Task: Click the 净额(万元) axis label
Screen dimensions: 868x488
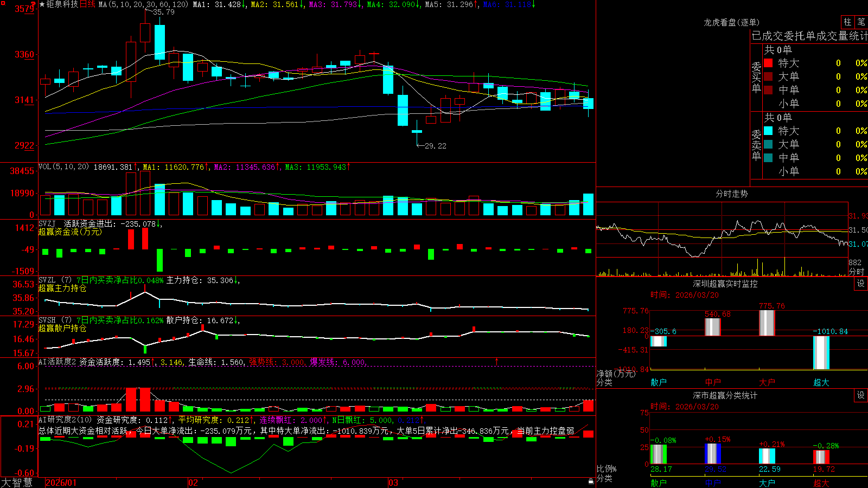Action: click(616, 374)
